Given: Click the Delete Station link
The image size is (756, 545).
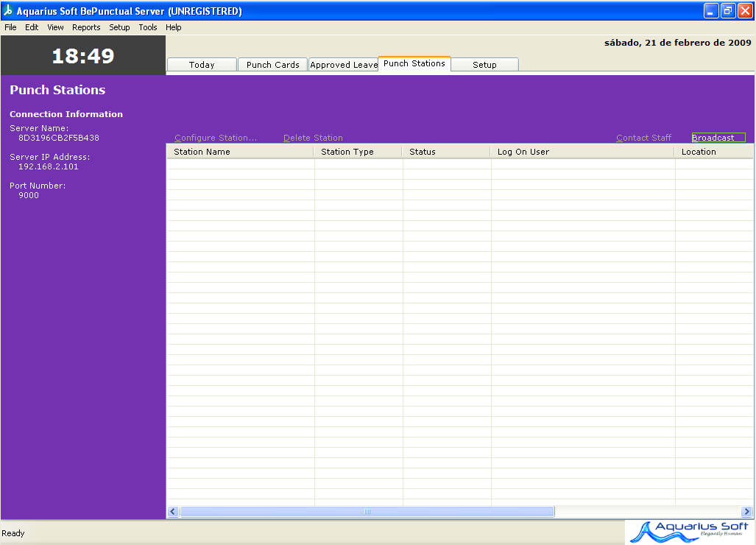Looking at the screenshot, I should (x=313, y=138).
